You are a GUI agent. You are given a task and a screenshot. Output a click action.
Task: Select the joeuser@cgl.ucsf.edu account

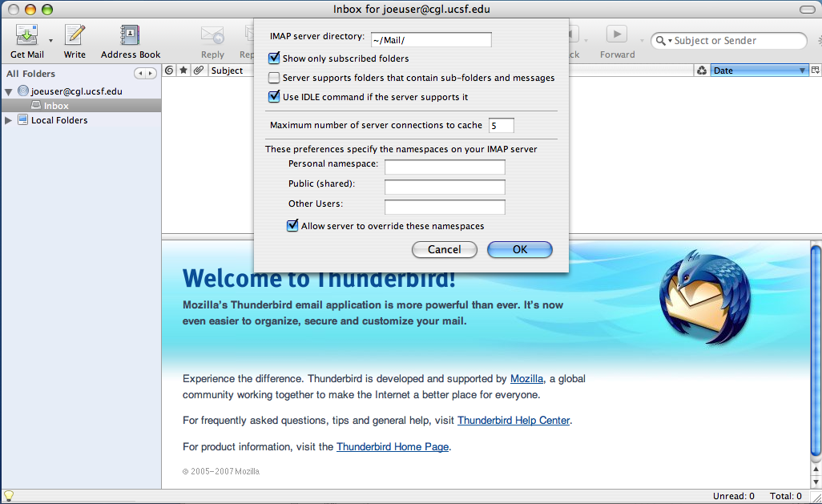click(76, 91)
